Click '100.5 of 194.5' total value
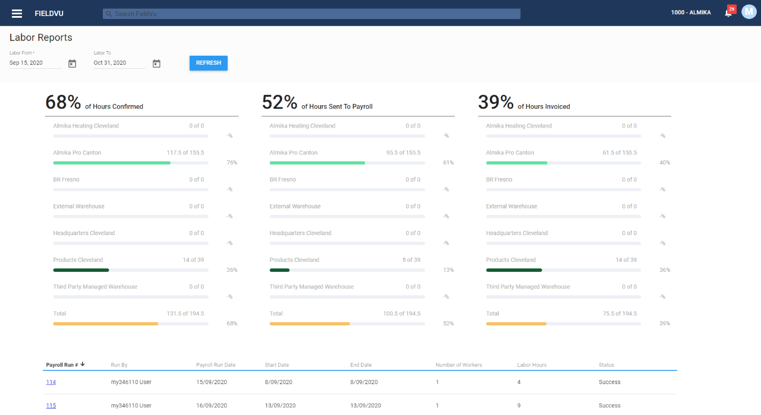 (x=402, y=314)
